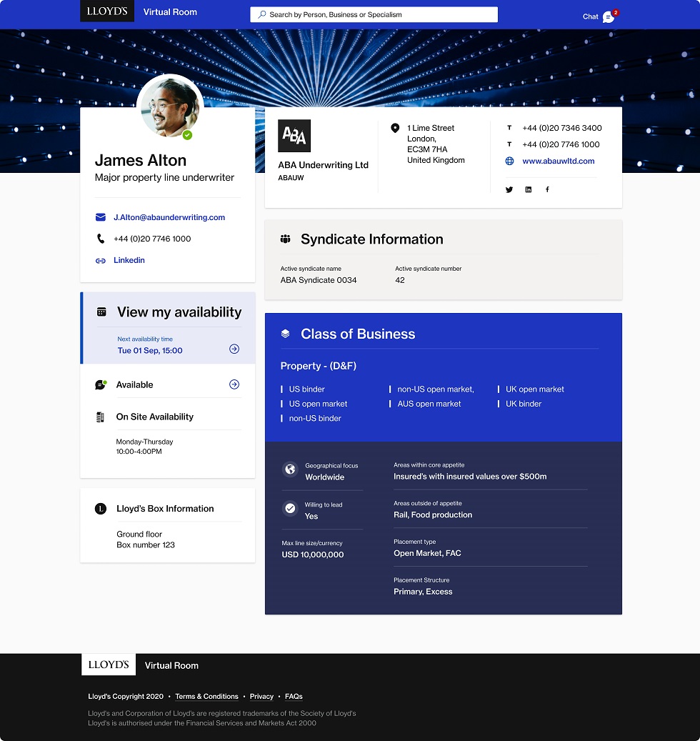Click James Alton's phone number in profile card
The height and width of the screenshot is (741, 700).
coord(152,239)
